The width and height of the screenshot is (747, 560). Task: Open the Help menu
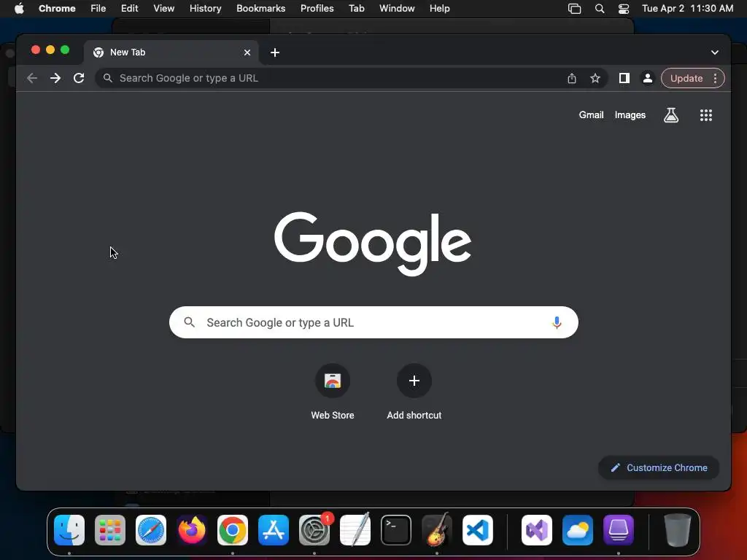(x=439, y=8)
